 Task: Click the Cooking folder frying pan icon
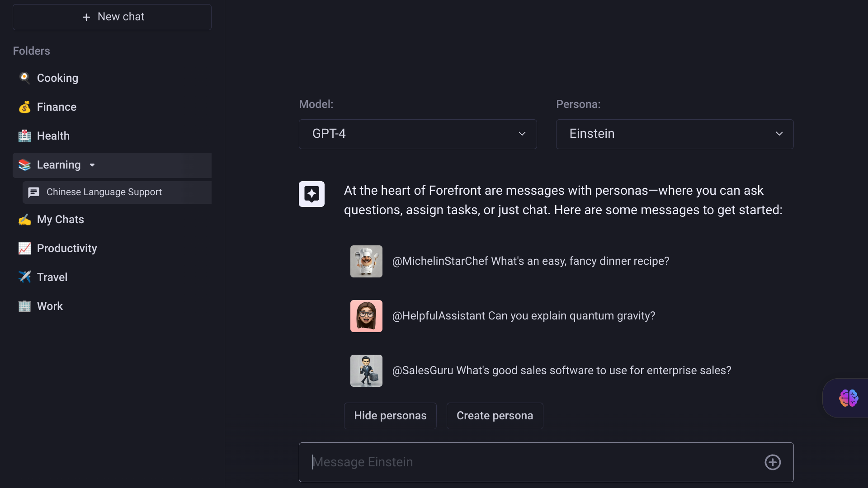tap(24, 78)
